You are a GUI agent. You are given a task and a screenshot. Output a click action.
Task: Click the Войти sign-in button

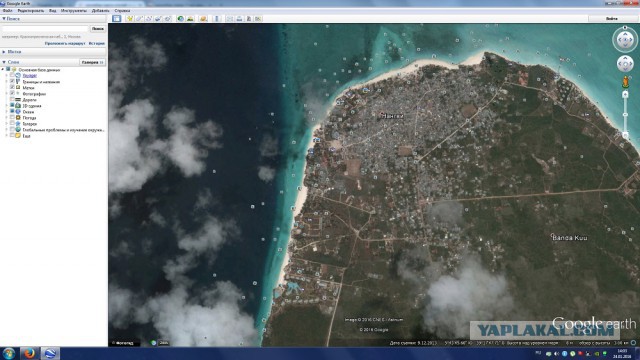(x=611, y=18)
